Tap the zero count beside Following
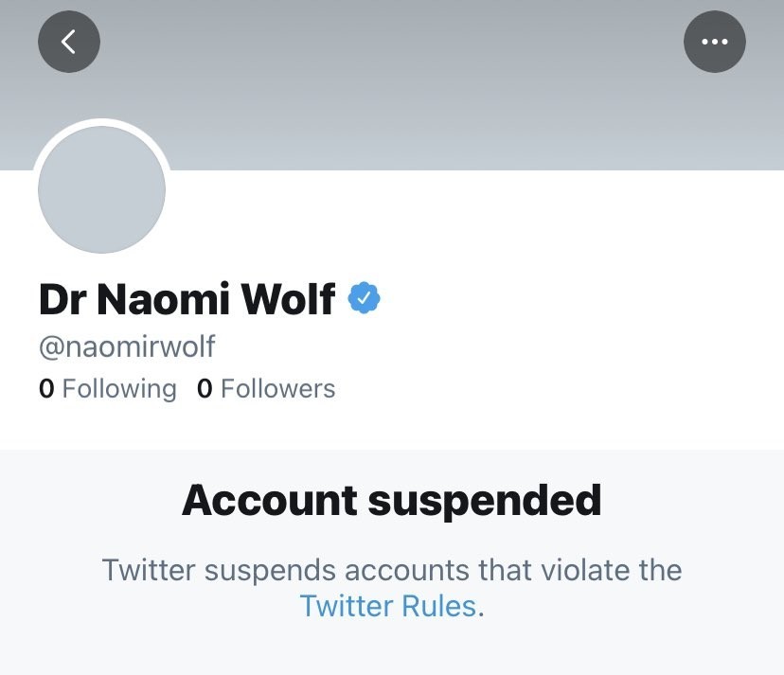Viewport: 784px width, 675px height. 46,388
